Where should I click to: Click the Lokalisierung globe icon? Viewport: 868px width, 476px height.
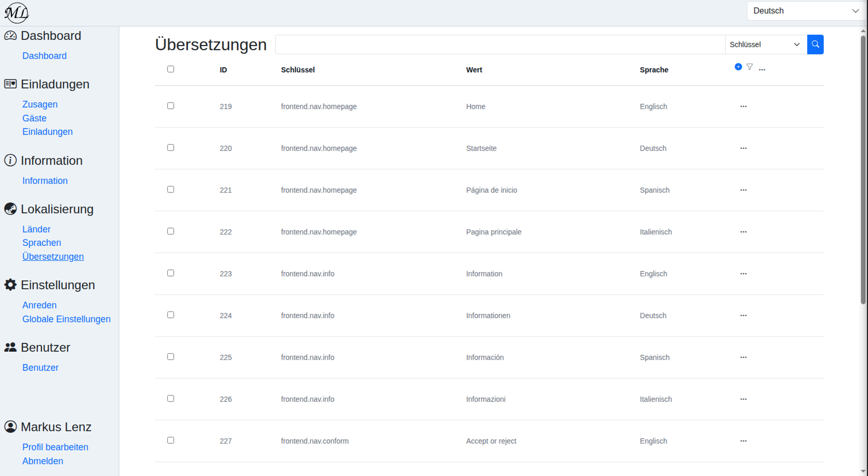[10, 209]
